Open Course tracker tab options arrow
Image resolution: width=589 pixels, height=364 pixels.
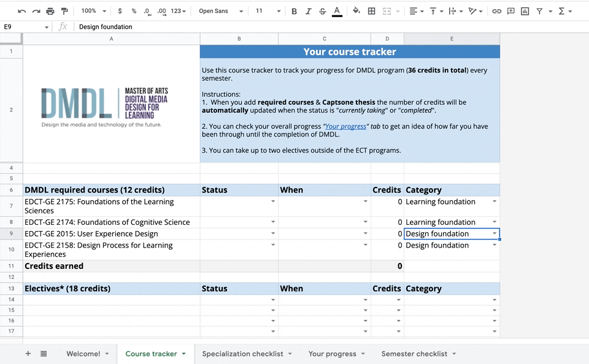coord(183,354)
